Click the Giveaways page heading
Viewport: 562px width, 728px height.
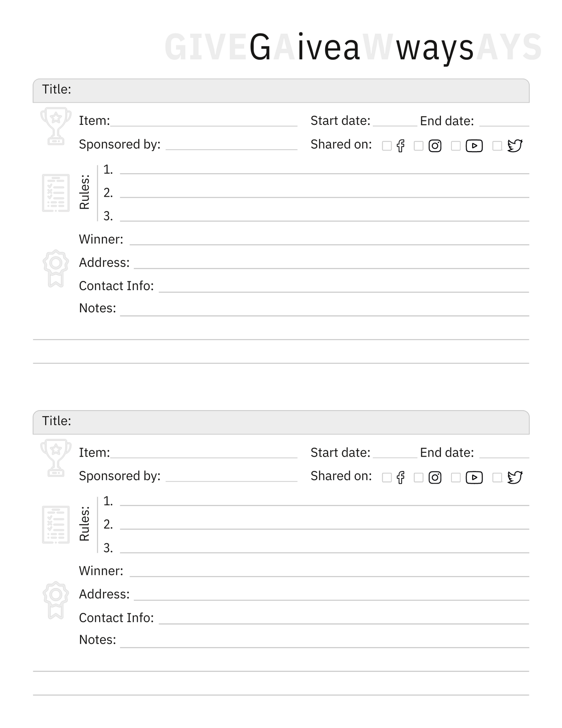click(361, 47)
